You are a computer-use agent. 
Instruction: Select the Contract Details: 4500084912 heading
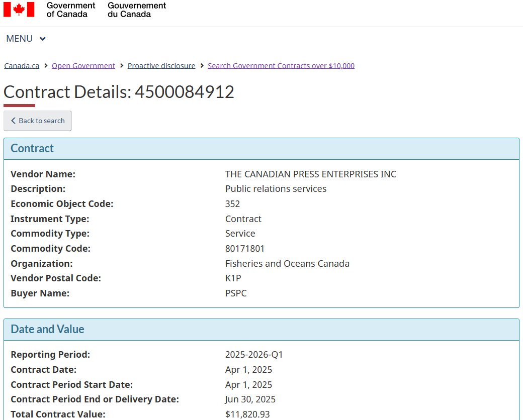(119, 91)
